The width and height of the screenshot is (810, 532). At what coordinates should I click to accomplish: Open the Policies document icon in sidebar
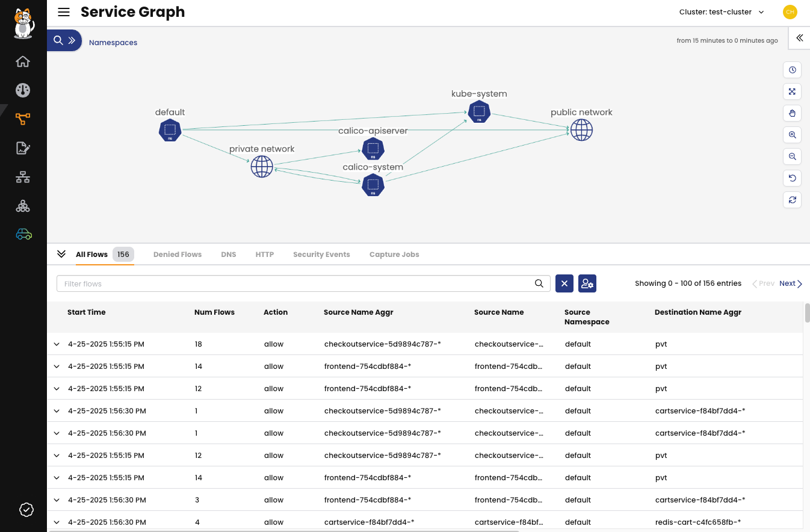(23, 147)
